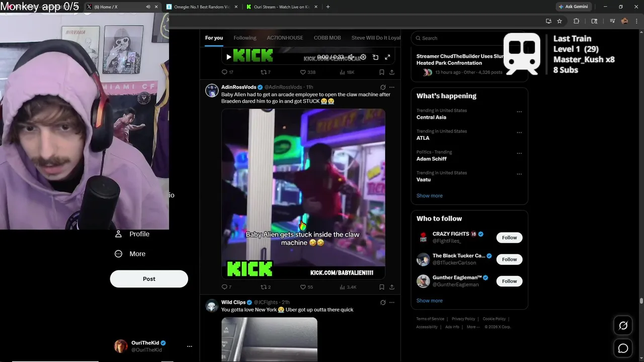View AdinRossVods post's 3.4K views analytics
The width and height of the screenshot is (644, 362).
click(x=348, y=287)
